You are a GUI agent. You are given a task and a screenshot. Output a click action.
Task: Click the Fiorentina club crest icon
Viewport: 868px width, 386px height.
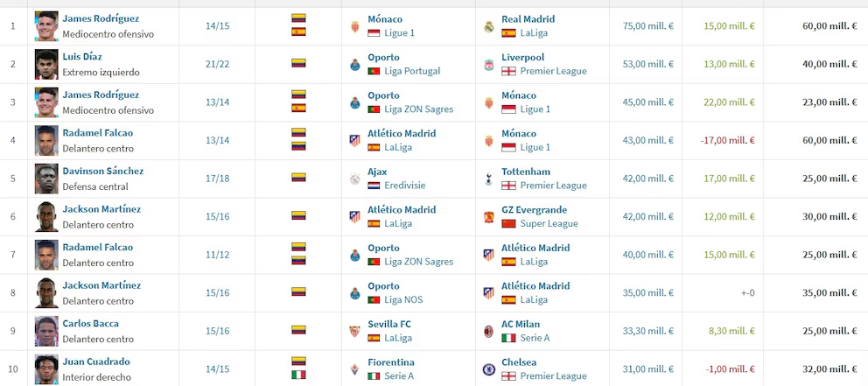pyautogui.click(x=355, y=369)
